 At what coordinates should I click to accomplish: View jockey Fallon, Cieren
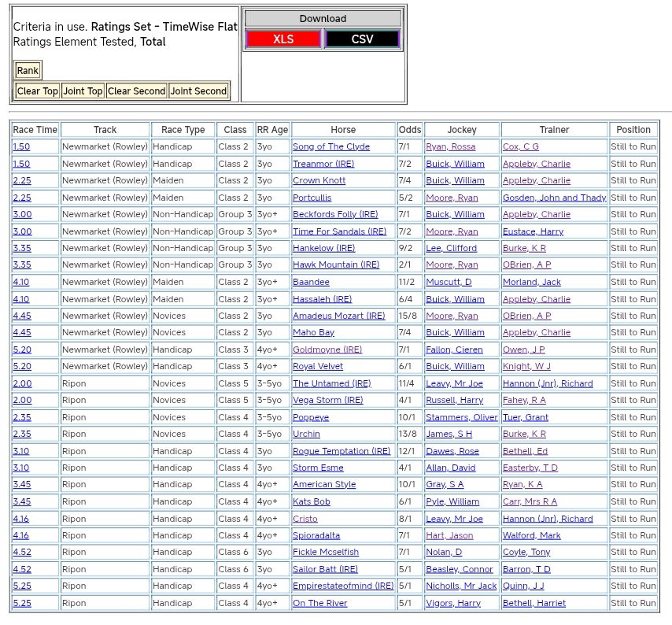pyautogui.click(x=454, y=350)
